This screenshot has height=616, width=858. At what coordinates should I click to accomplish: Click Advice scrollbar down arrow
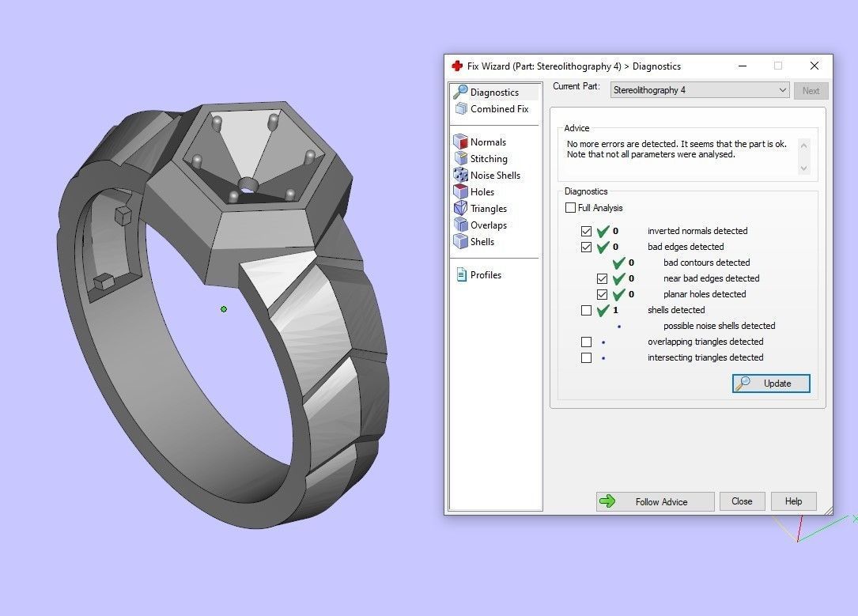click(x=803, y=168)
